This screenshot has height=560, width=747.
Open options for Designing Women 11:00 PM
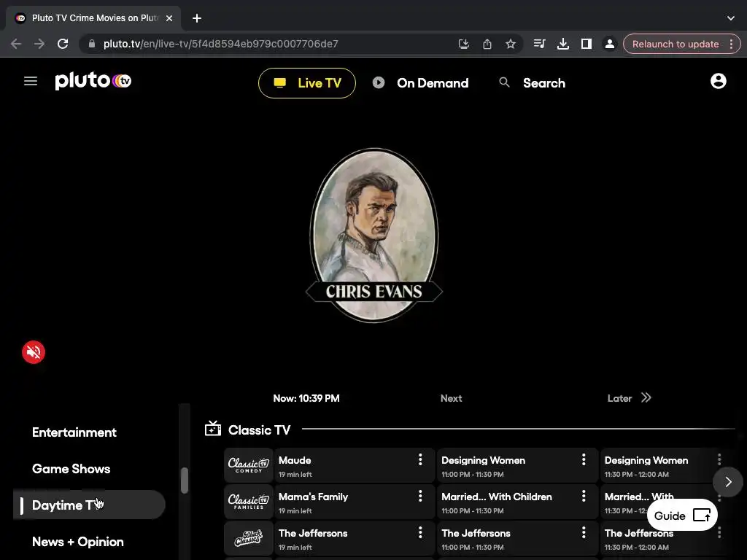click(x=584, y=459)
